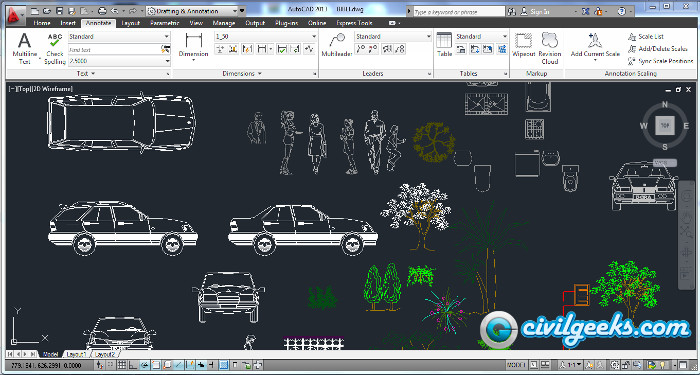Toggle Polar Tracking in status bar
This screenshot has width=700, height=375.
(145, 365)
